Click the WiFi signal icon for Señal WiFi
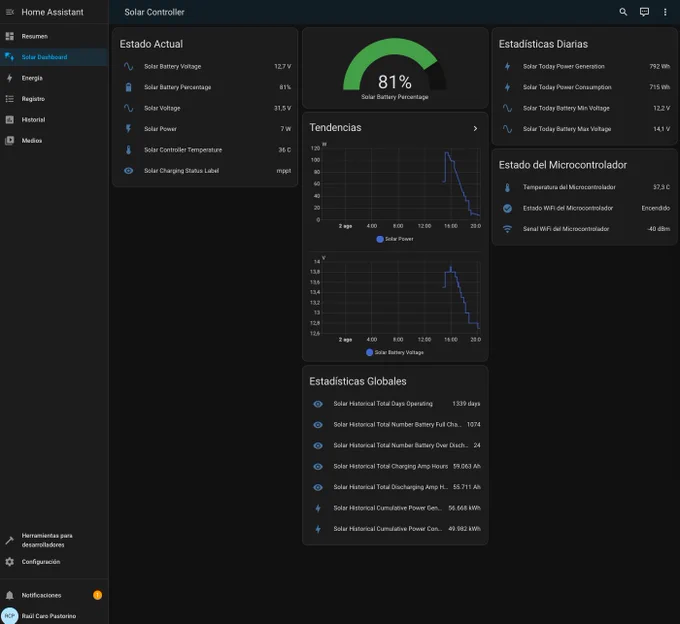The width and height of the screenshot is (680, 624). point(507,229)
